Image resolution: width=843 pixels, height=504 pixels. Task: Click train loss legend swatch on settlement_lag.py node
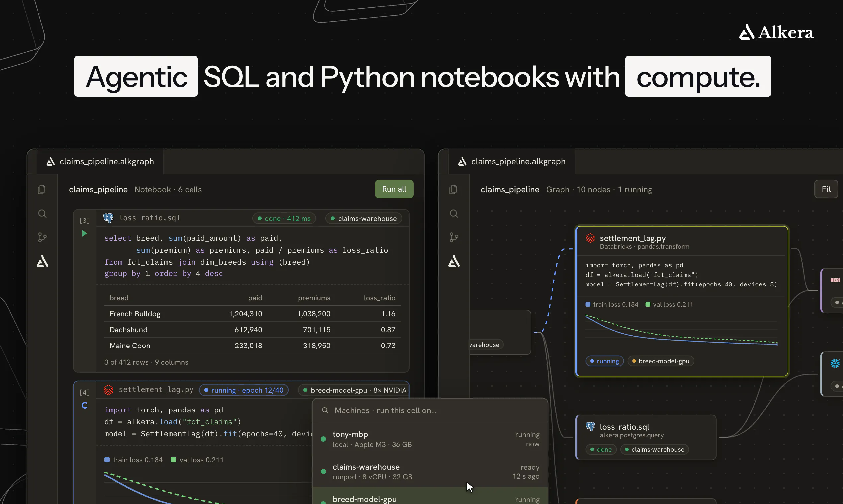588,304
